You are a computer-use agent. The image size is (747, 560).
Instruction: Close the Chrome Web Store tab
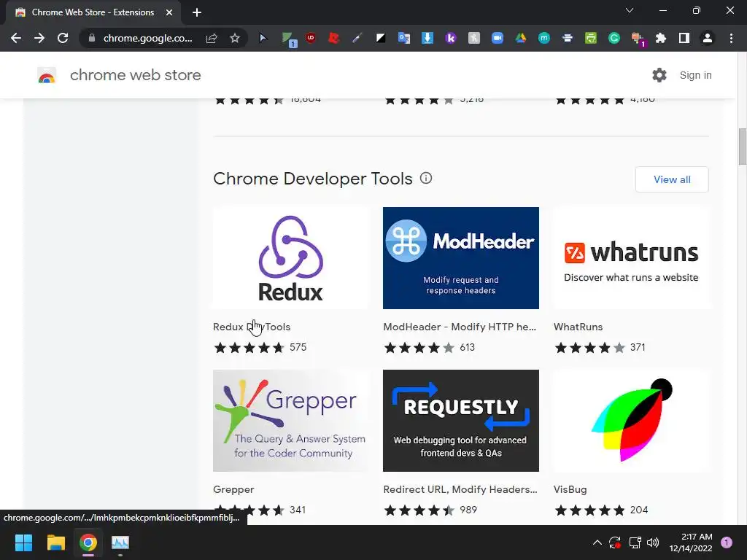tap(169, 12)
